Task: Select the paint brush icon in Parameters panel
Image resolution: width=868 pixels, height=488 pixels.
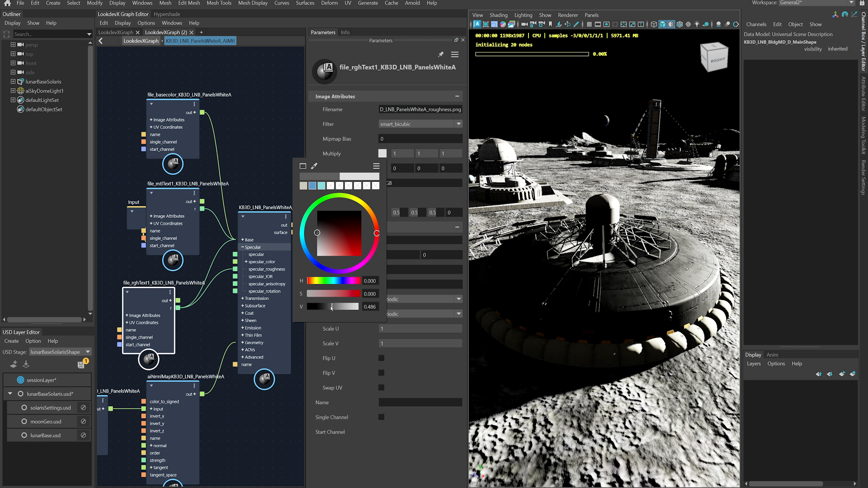Action: pos(314,166)
